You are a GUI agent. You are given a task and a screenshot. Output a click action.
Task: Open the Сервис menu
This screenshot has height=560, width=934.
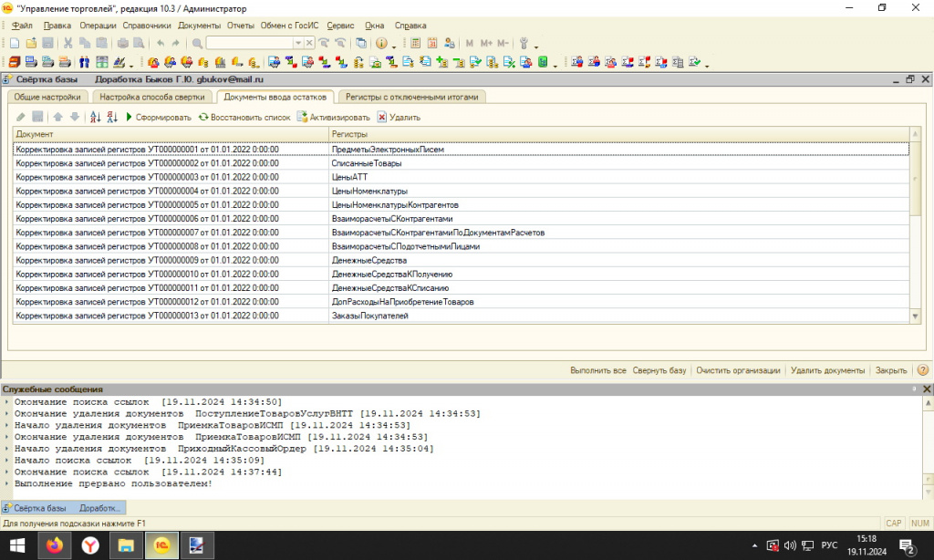click(x=341, y=26)
